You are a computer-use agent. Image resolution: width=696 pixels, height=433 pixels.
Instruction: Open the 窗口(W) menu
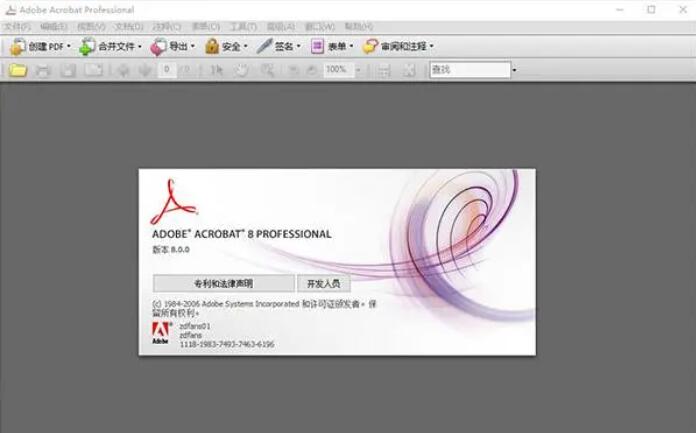320,27
